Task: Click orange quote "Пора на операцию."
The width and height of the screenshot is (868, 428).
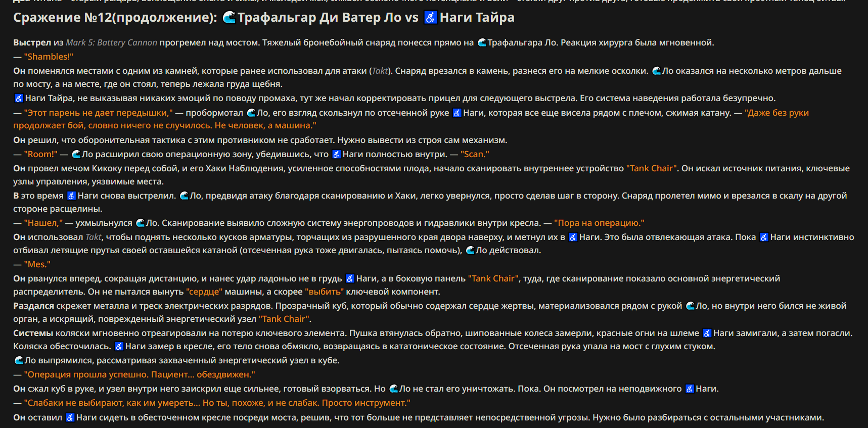Action: 599,223
